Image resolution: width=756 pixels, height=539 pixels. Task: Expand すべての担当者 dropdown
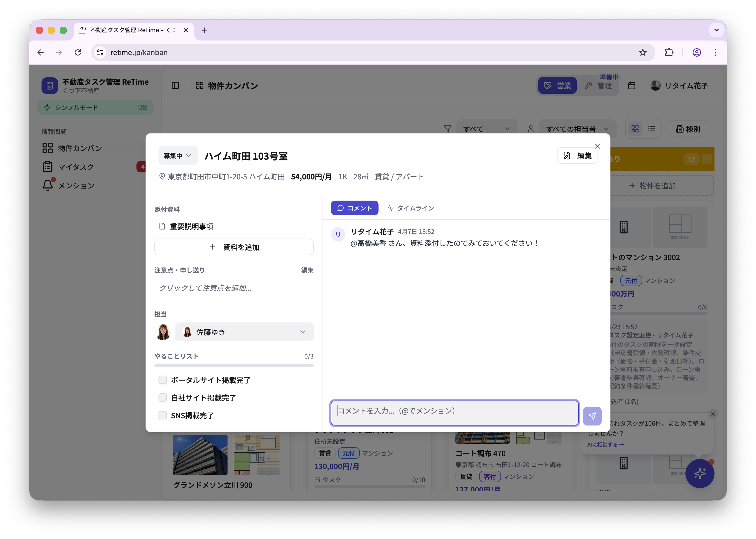click(578, 129)
